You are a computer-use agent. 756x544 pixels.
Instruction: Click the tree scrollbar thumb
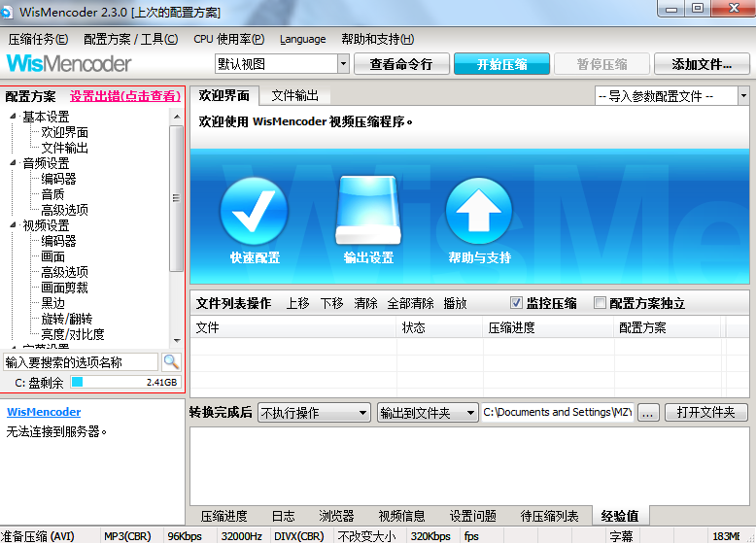[x=177, y=198]
